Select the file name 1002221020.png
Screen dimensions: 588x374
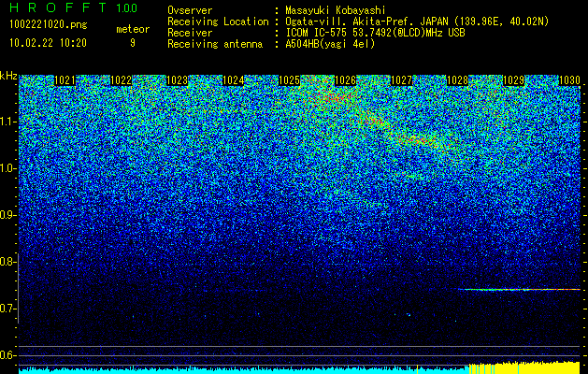[49, 25]
